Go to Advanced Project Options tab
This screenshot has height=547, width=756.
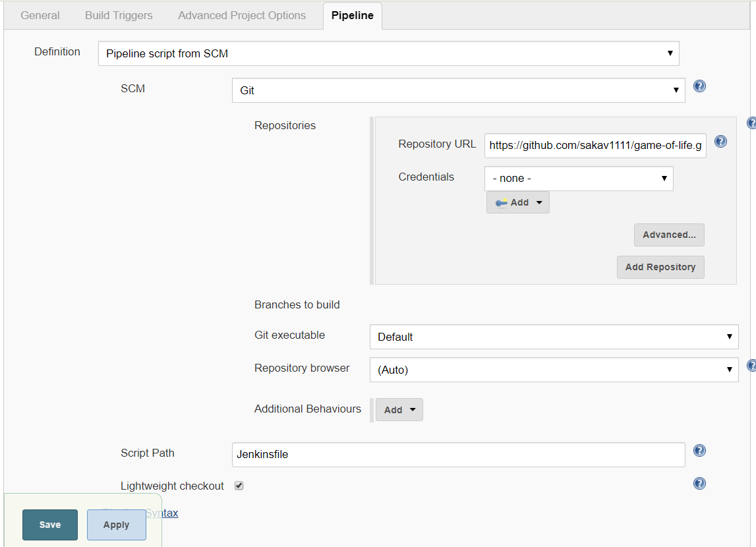242,15
